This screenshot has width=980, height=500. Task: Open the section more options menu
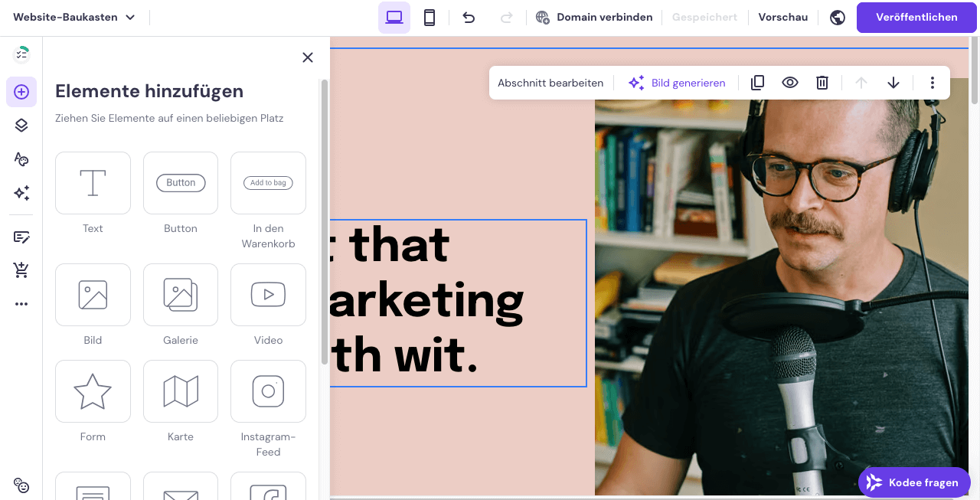[x=933, y=83]
